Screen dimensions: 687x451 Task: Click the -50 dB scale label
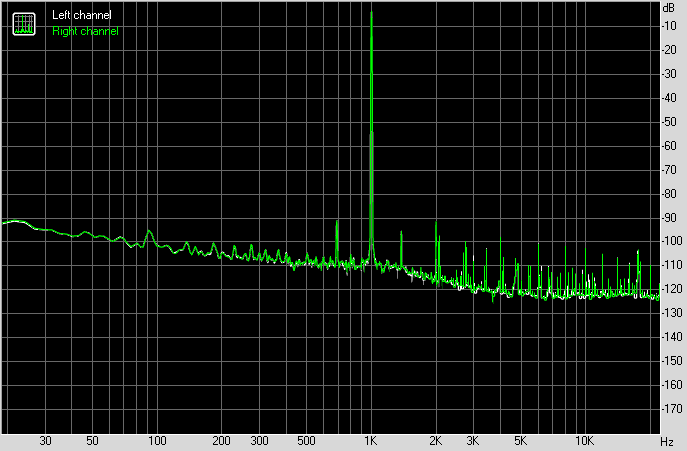click(x=670, y=122)
